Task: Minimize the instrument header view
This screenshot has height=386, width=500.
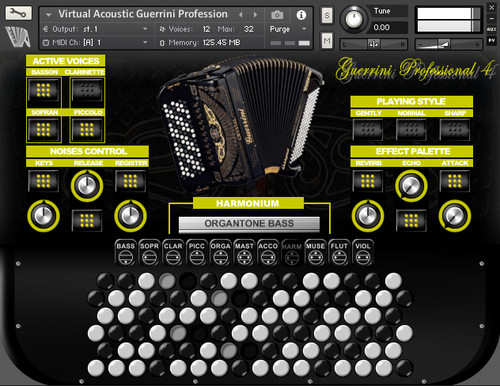Action: [491, 19]
